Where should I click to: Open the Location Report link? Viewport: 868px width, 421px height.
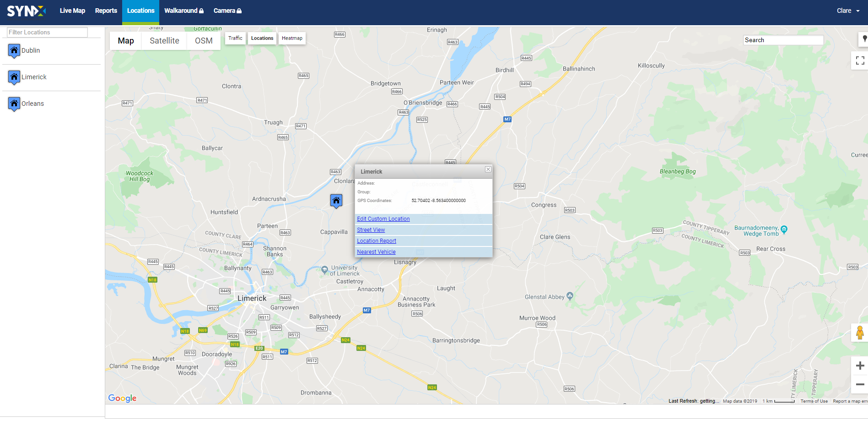tap(377, 241)
